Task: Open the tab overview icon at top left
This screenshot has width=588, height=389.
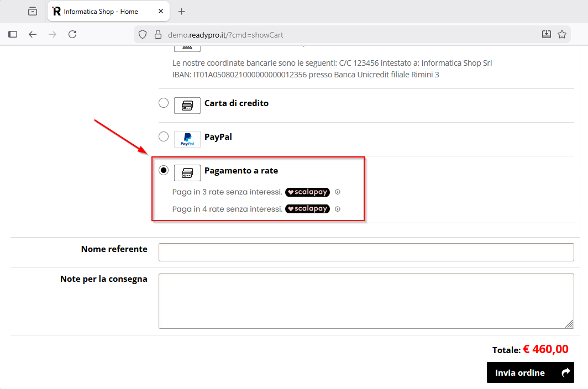Action: 33,12
